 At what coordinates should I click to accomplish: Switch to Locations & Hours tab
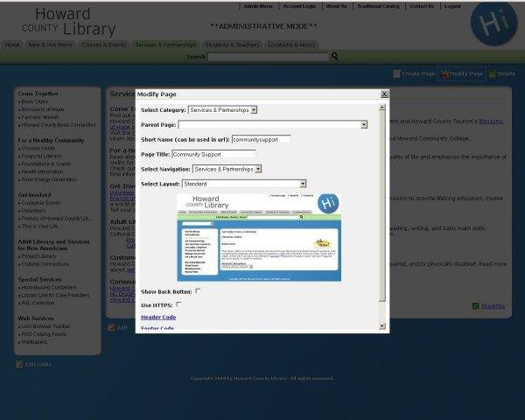click(x=291, y=45)
